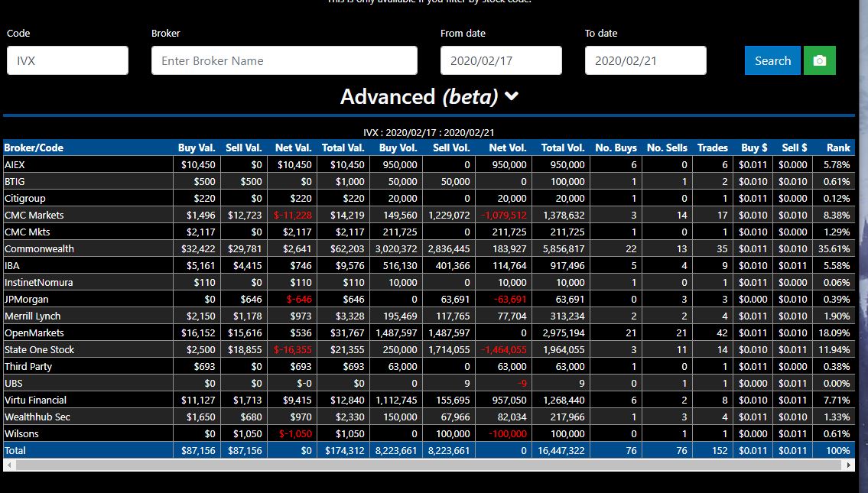Select the Merrill Lynch broker name
Screen dimensions: 868x493
pyautogui.click(x=33, y=316)
